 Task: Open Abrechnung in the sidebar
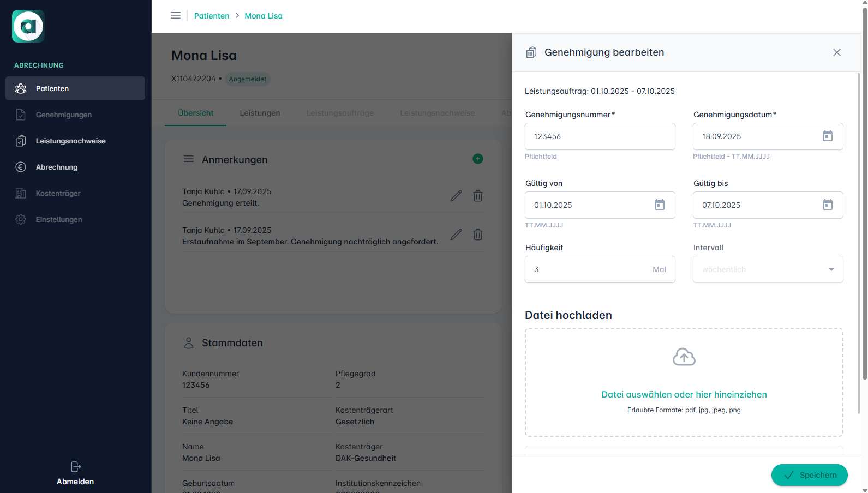pyautogui.click(x=57, y=167)
